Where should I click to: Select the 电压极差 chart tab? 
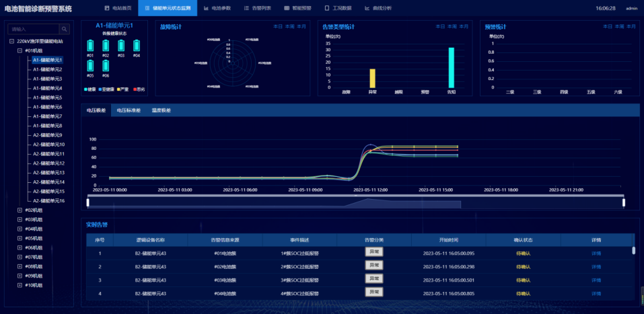[96, 110]
